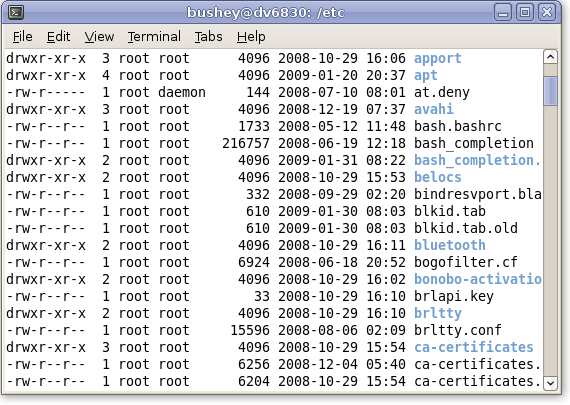Click the bluetooth directory name
The width and height of the screenshot is (570, 405).
pos(450,245)
